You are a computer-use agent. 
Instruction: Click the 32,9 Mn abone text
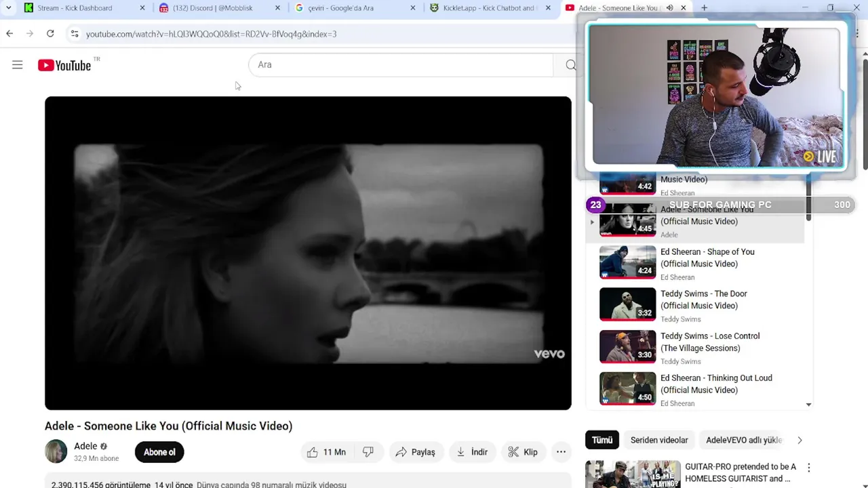click(96, 458)
